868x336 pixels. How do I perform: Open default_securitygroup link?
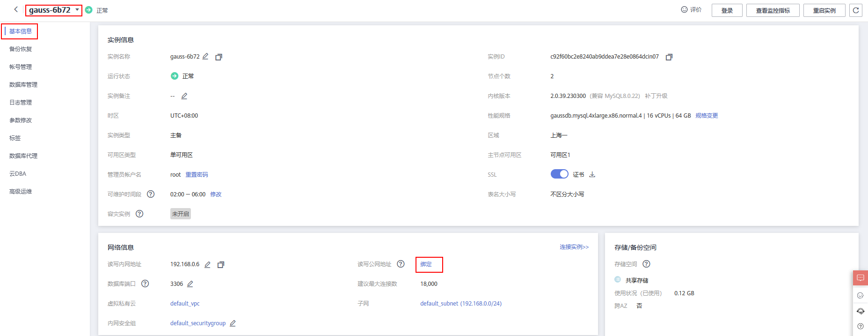tap(198, 323)
